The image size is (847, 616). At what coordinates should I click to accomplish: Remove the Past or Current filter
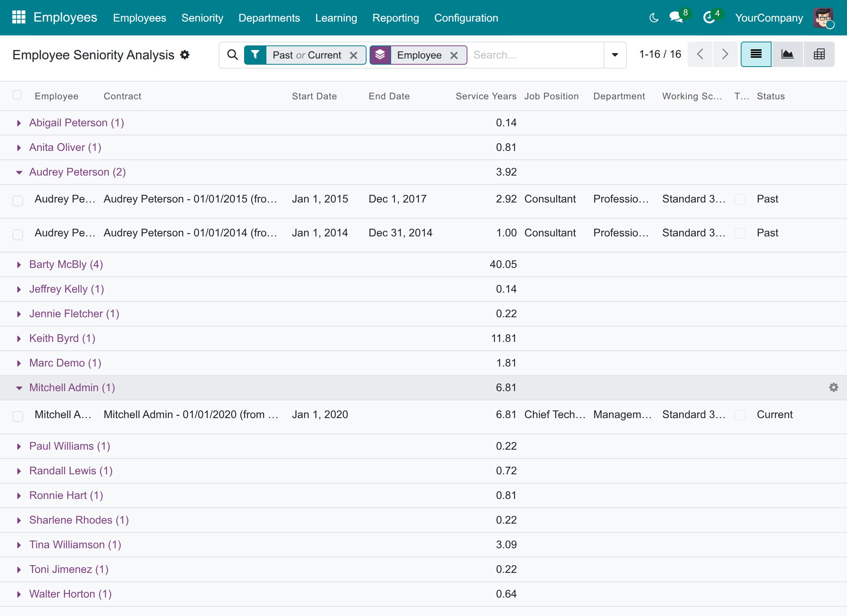[x=353, y=55]
